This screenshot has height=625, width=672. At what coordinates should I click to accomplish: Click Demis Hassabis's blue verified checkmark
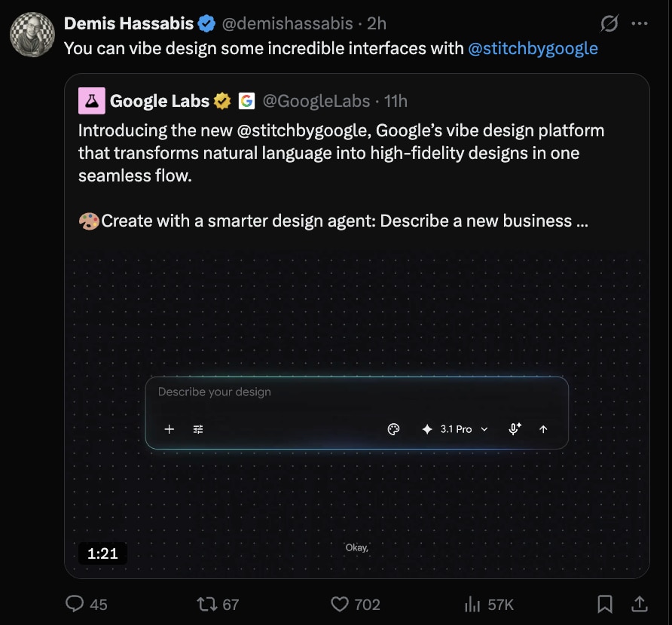pyautogui.click(x=205, y=23)
